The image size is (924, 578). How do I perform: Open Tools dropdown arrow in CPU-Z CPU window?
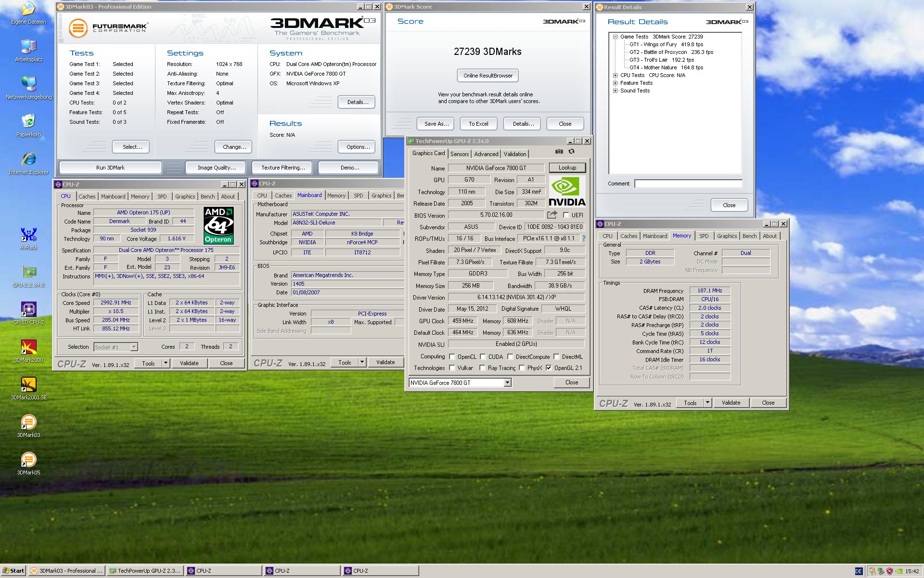coord(166,363)
